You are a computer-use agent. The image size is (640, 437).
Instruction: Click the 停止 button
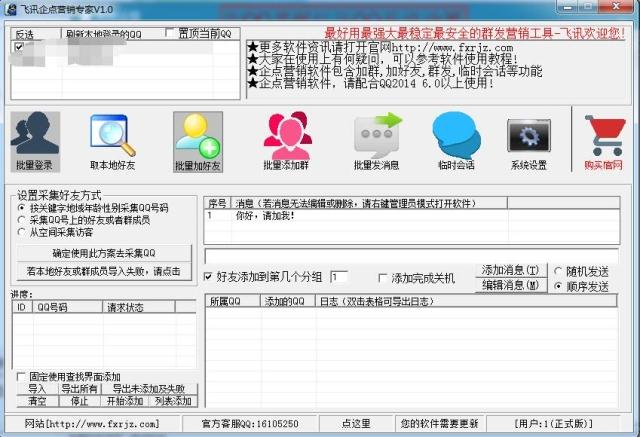[x=80, y=401]
